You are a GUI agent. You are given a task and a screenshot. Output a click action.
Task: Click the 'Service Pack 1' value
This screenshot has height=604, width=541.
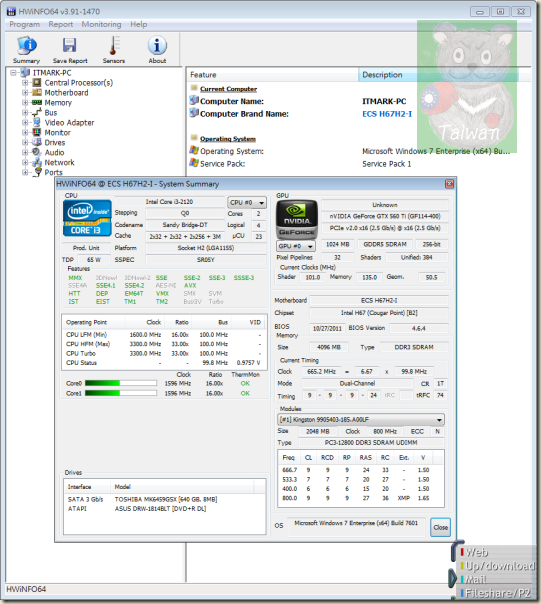coord(386,164)
